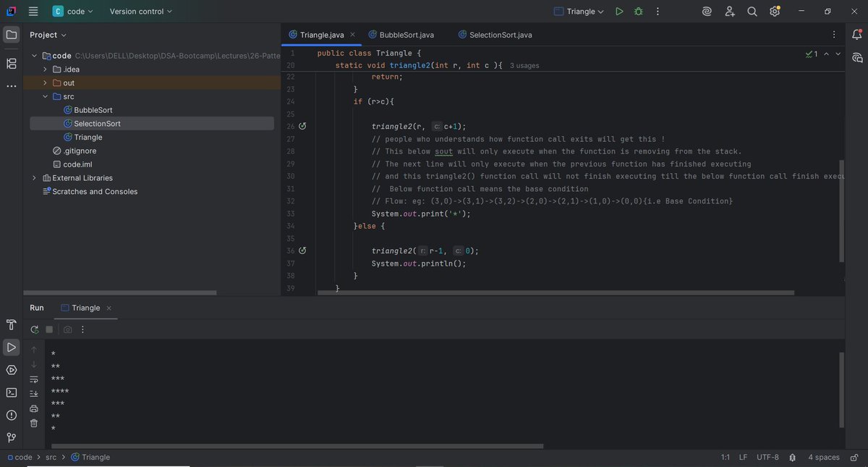Collapse the src folder
The height and width of the screenshot is (467, 868).
45,96
